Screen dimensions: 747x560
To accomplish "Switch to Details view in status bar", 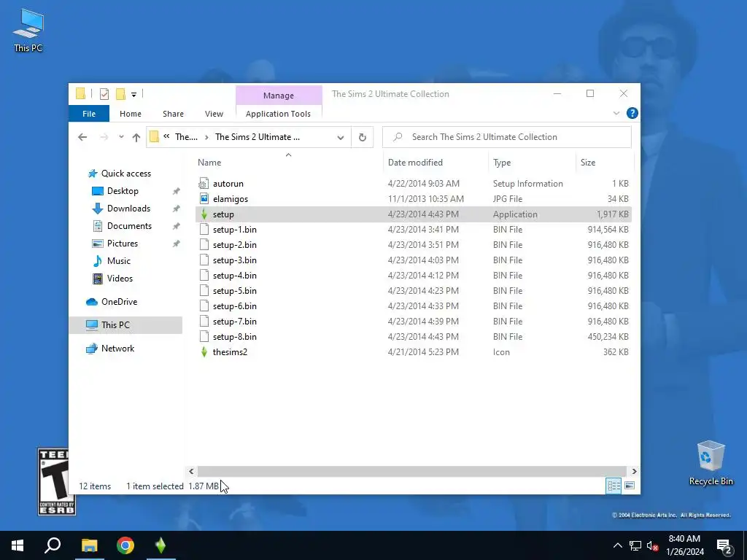I will point(613,486).
